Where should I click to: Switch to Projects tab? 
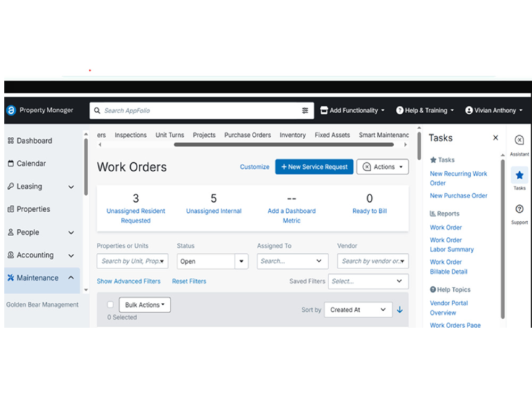pos(204,135)
